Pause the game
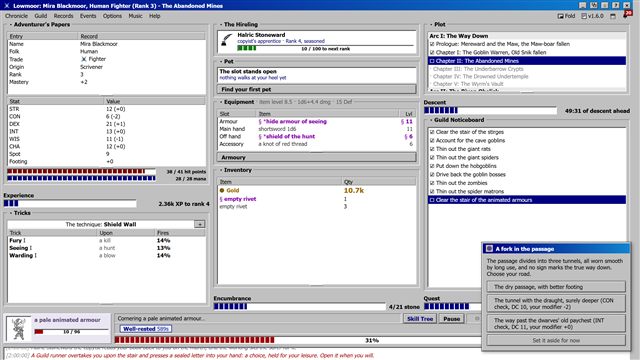The image size is (640, 360). point(451,319)
